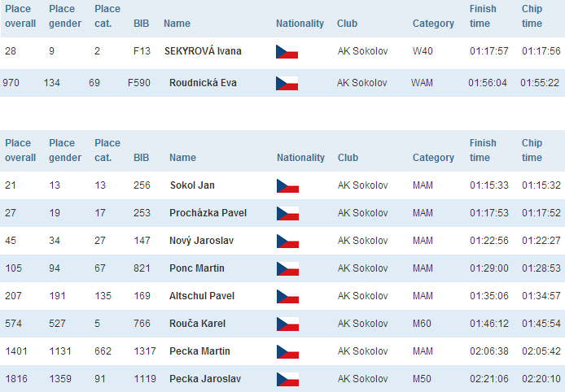Select runner name Pecka Jaroslav
Screen dimensions: 565x392
205,379
